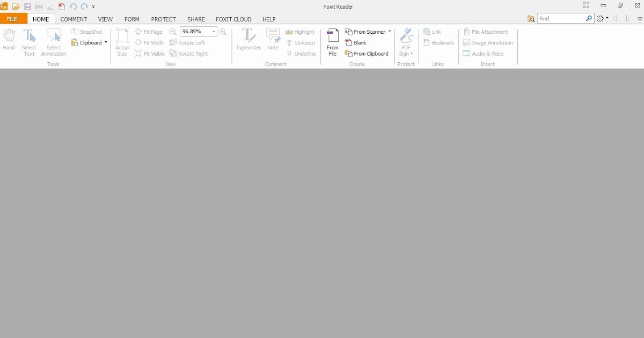The image size is (644, 338).
Task: Activate the Select Text tool
Action: (29, 42)
